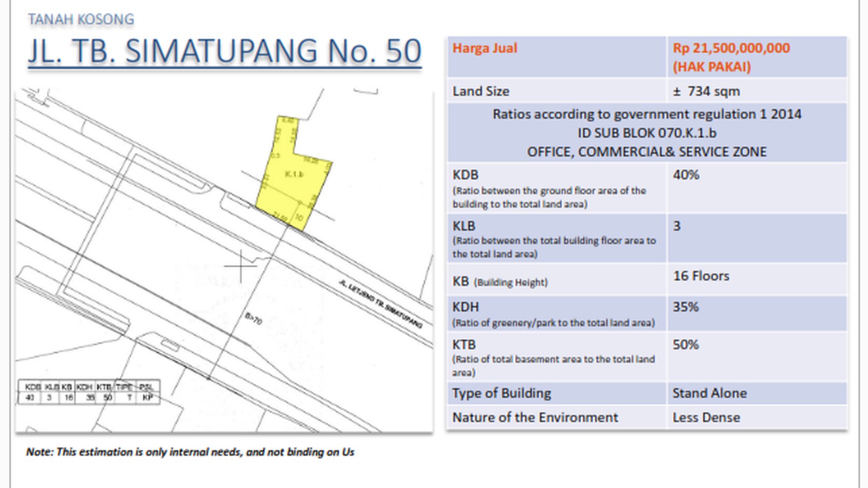
Task: Click the 'JL. TB. SIMATUPANG No. 50' title
Action: [224, 51]
